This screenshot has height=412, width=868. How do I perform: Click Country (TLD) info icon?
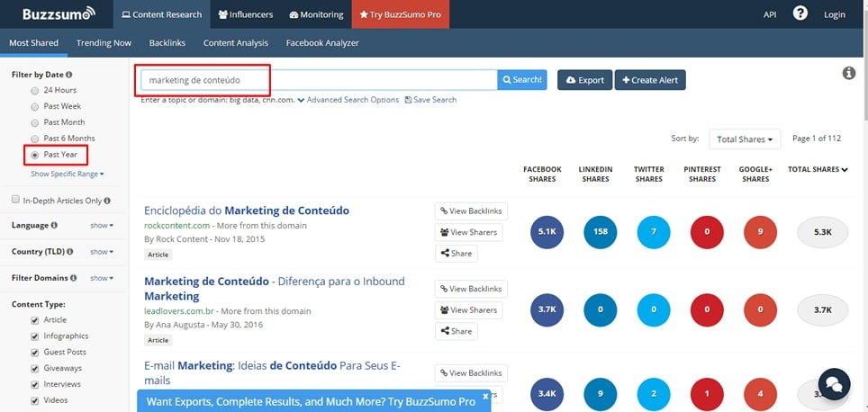69,252
